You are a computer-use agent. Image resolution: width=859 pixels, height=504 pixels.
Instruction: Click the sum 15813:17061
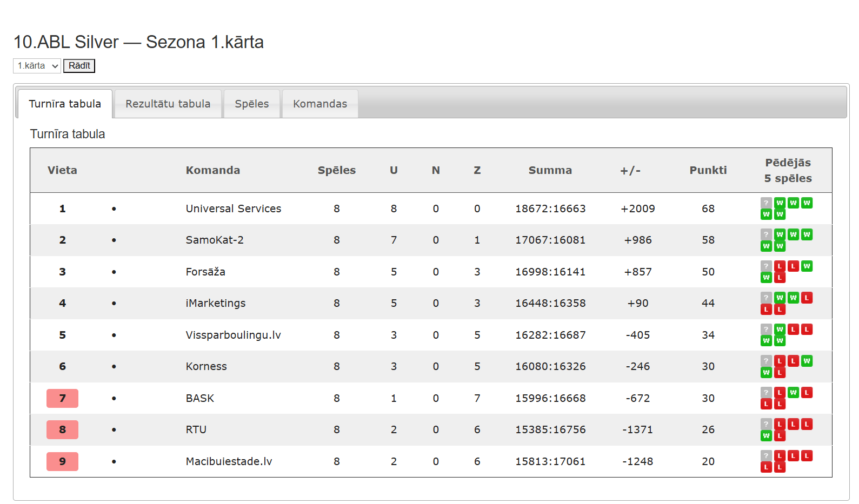[x=550, y=461]
